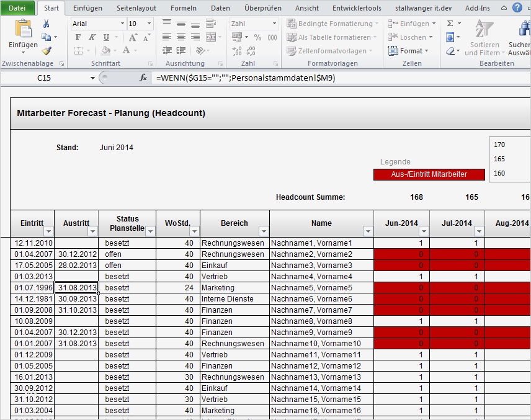Toggle underline formatting (U)

(106, 37)
